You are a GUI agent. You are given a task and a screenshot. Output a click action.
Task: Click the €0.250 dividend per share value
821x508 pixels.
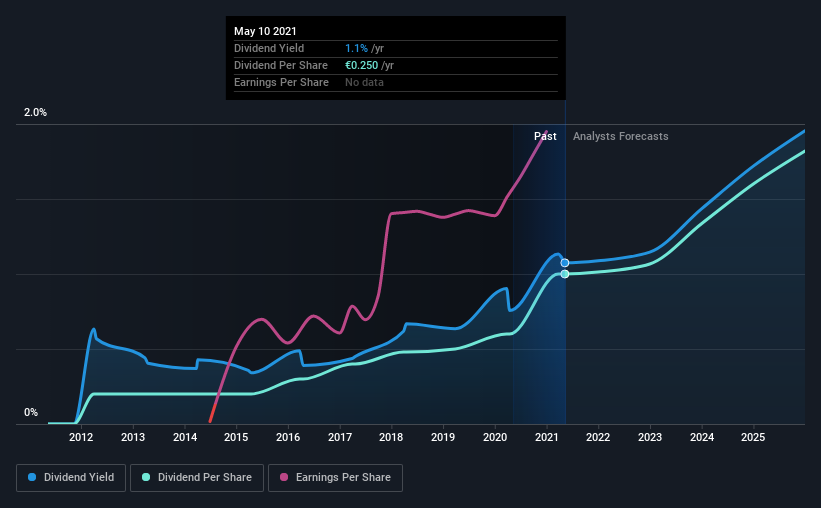[361, 65]
